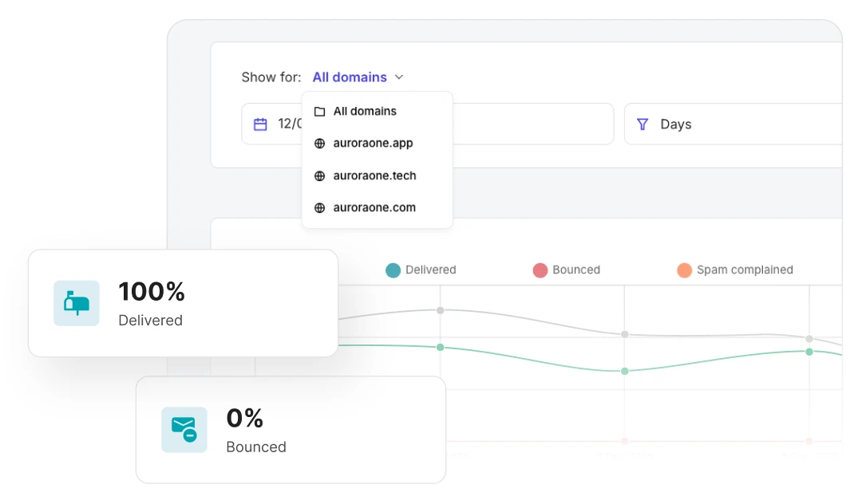The height and width of the screenshot is (504, 862).
Task: Click the folder icon next to All domains
Action: pyautogui.click(x=319, y=112)
